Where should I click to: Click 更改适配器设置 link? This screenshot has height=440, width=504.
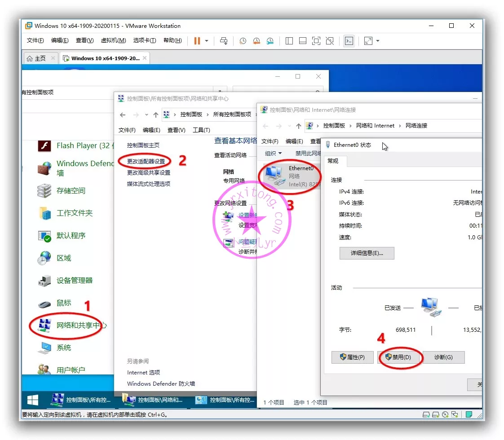pyautogui.click(x=146, y=161)
